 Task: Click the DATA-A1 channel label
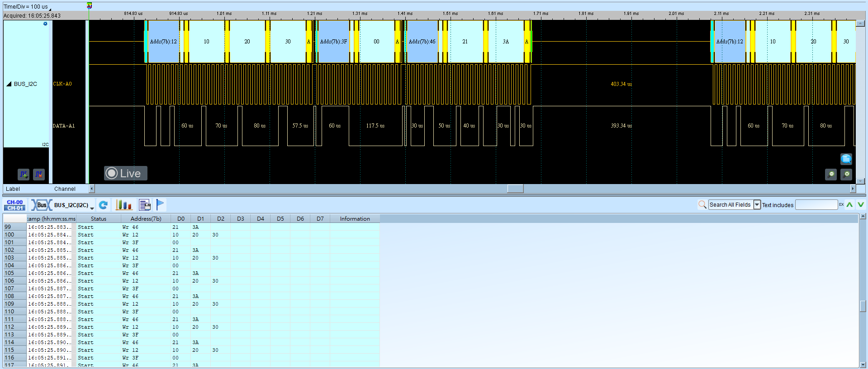[64, 126]
